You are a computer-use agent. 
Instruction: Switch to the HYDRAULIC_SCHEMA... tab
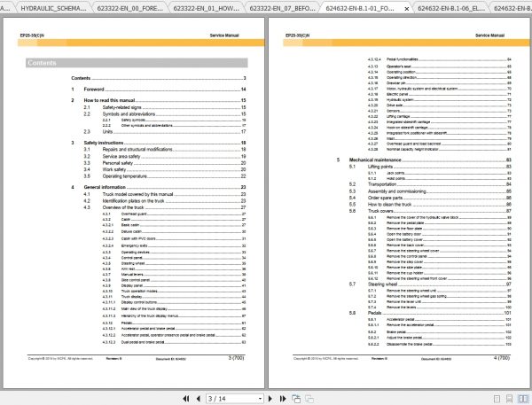53,8
